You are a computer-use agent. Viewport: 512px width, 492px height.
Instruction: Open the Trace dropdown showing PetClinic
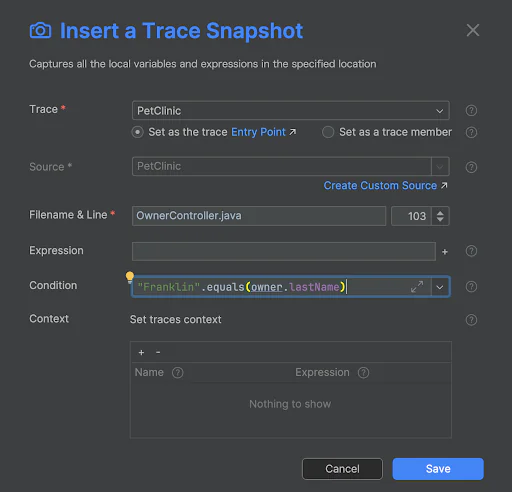[x=290, y=110]
